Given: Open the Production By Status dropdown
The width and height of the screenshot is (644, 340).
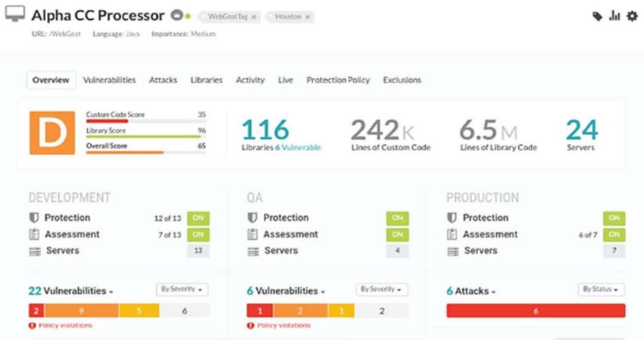Looking at the screenshot, I should (x=600, y=289).
